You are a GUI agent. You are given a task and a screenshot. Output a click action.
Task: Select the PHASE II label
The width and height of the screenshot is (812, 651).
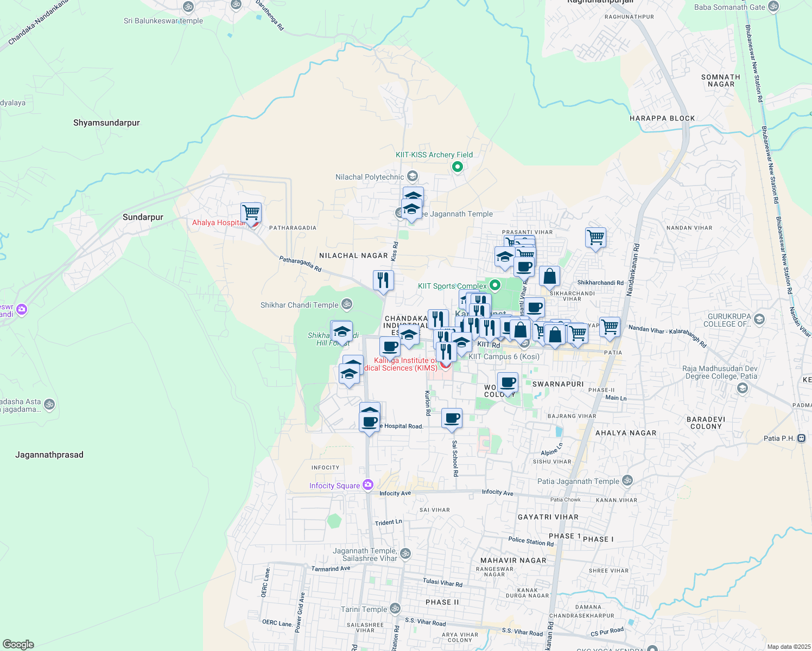442,602
